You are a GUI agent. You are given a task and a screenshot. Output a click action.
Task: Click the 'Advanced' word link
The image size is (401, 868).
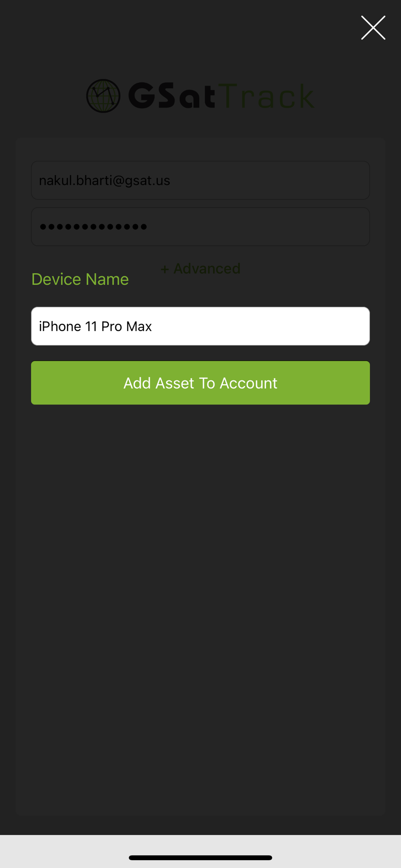pyautogui.click(x=207, y=269)
